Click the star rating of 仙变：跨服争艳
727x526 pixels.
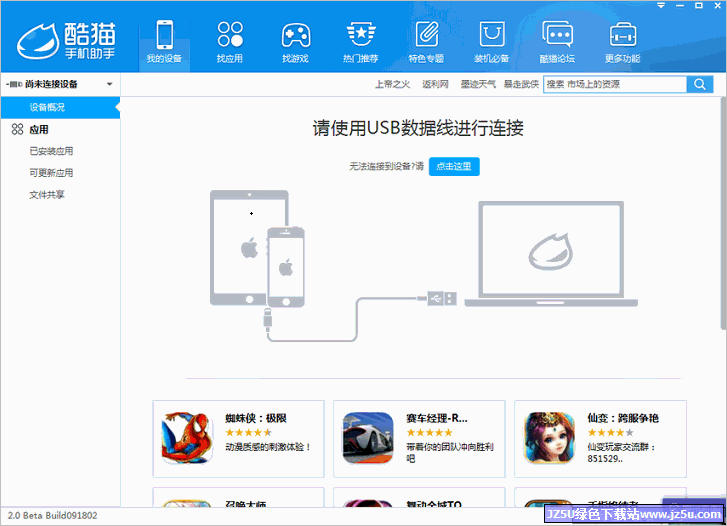point(610,433)
